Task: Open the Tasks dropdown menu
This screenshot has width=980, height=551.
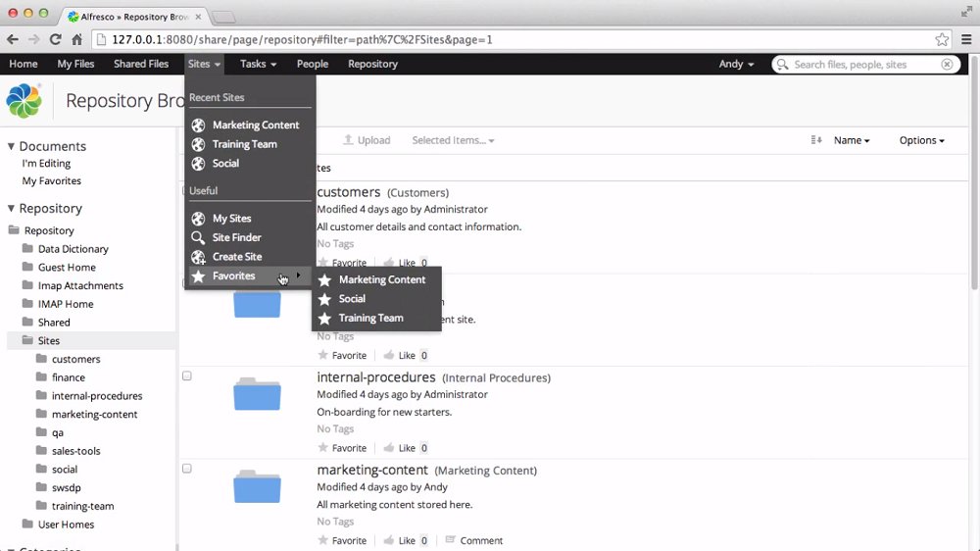Action: [x=258, y=64]
